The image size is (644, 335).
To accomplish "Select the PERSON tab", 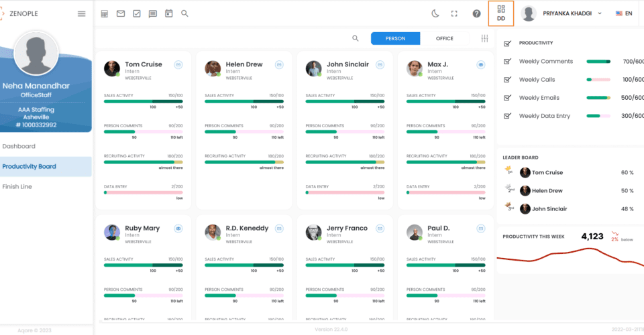I will [395, 38].
